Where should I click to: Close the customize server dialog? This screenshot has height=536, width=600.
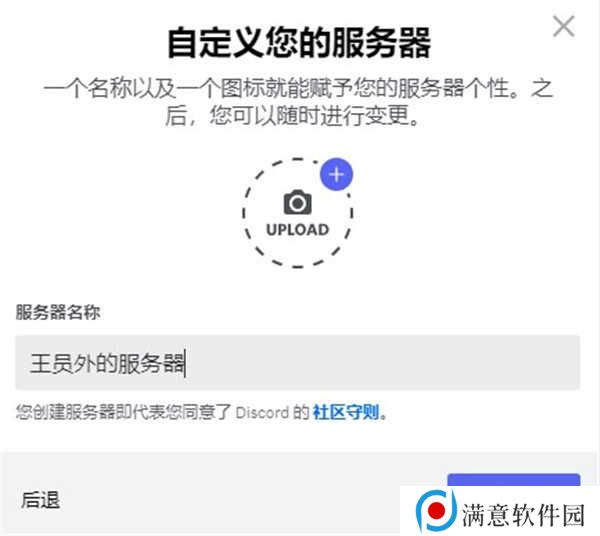click(564, 26)
